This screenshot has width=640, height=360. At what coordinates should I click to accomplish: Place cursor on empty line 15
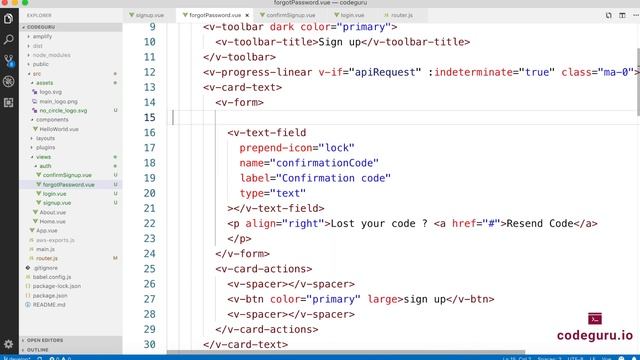pyautogui.click(x=404, y=118)
